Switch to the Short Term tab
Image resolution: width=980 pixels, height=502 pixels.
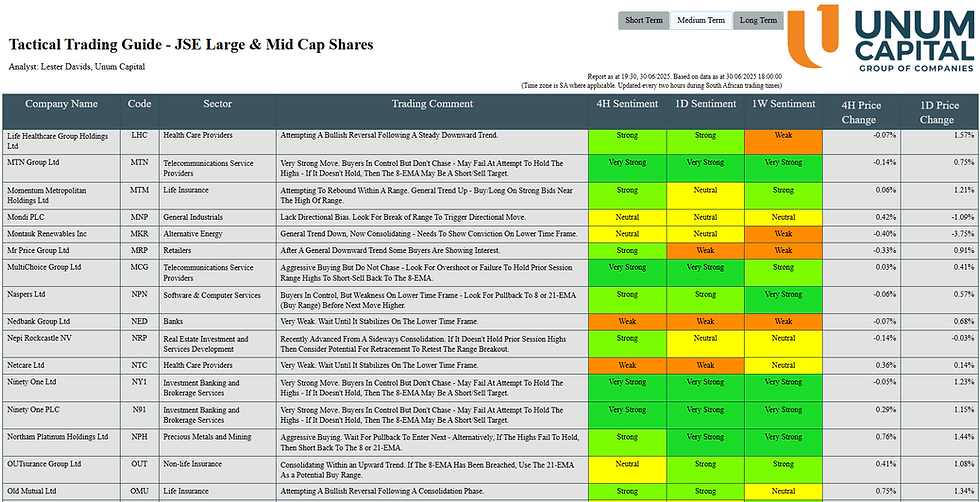(644, 21)
